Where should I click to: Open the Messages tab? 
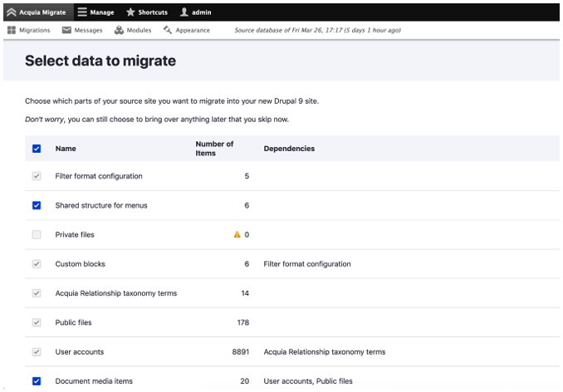pyautogui.click(x=87, y=31)
